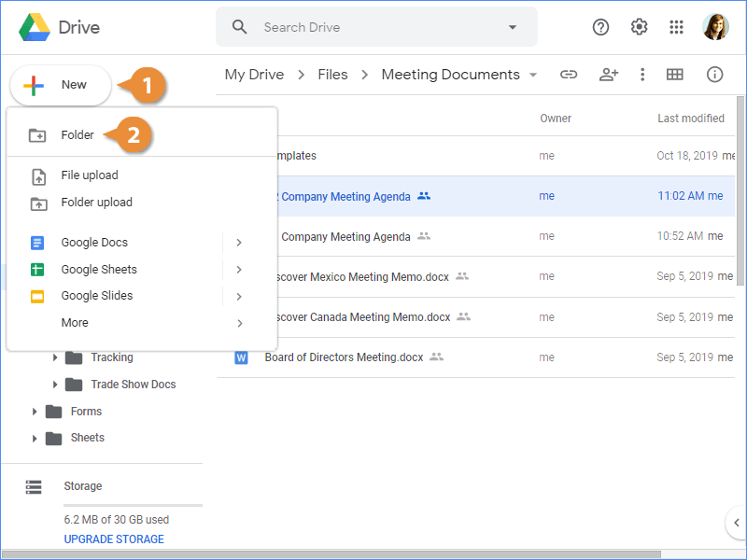Select Folder from the New menu
The height and width of the screenshot is (560, 747).
tap(78, 135)
